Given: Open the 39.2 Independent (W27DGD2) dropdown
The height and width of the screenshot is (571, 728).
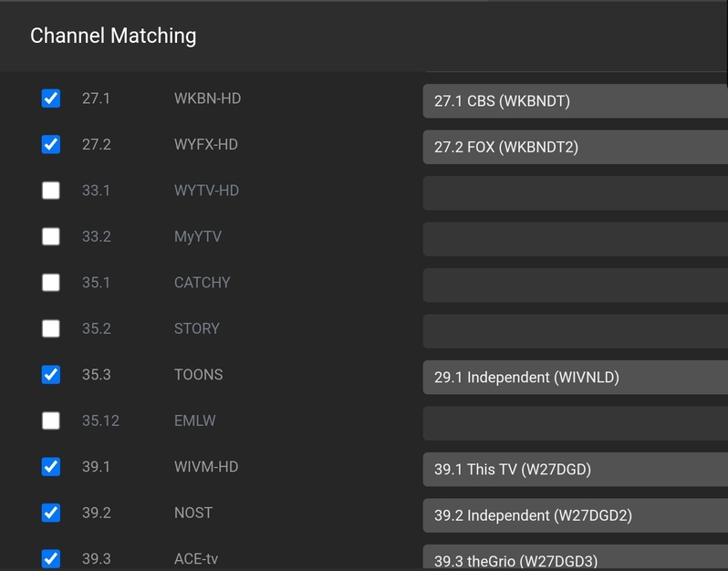Looking at the screenshot, I should [x=575, y=515].
